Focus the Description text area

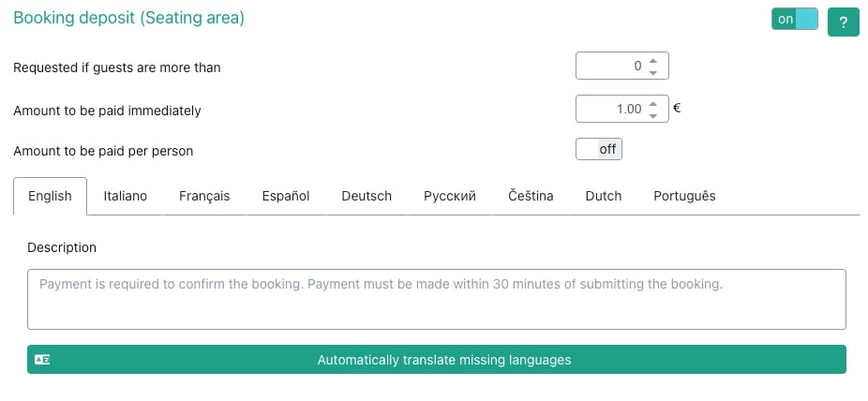tap(437, 299)
